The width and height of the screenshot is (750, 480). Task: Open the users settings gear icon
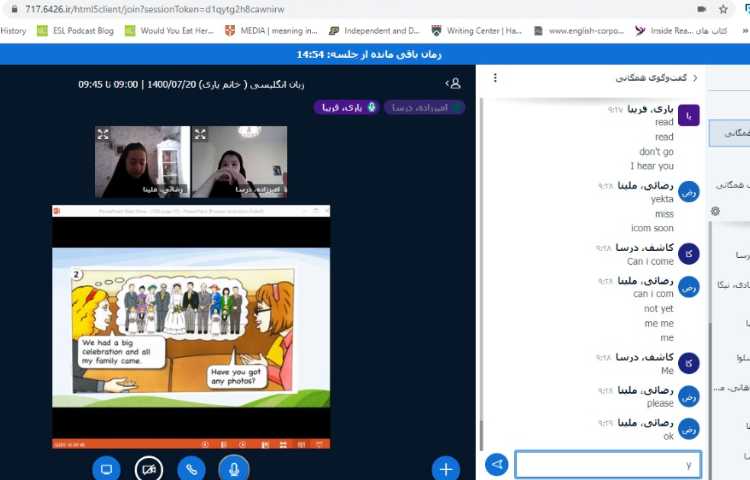click(x=715, y=211)
